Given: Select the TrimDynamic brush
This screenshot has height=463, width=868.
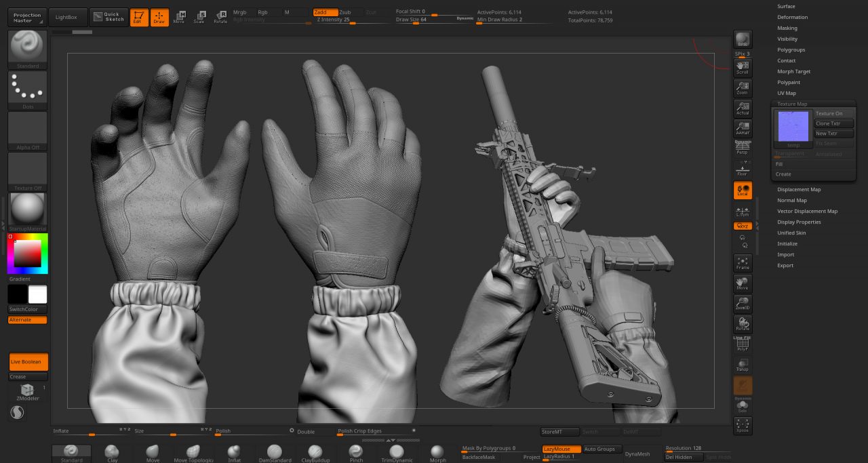Looking at the screenshot, I should [396, 452].
